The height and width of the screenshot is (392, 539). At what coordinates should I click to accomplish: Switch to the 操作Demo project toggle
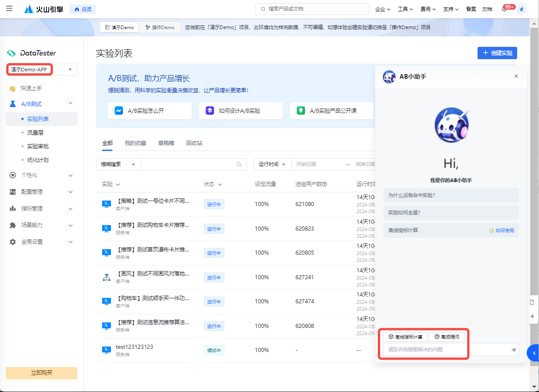pos(160,27)
